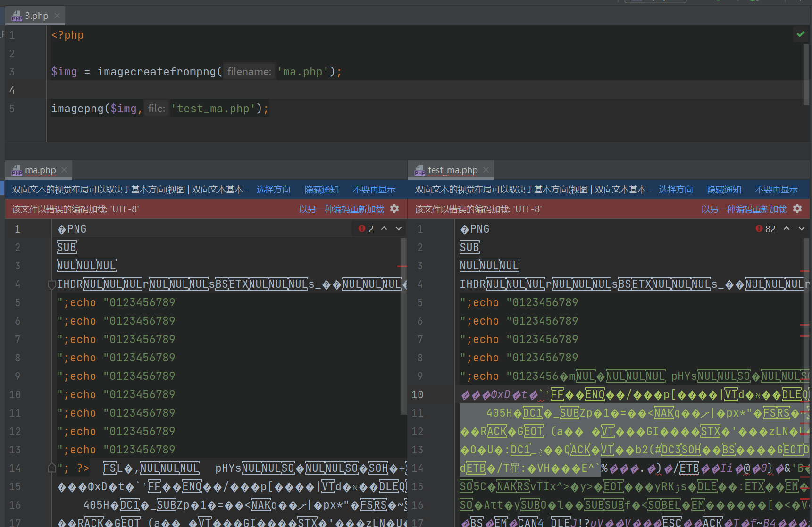Click the vertical scrollbar of 3.php editor

click(806, 75)
